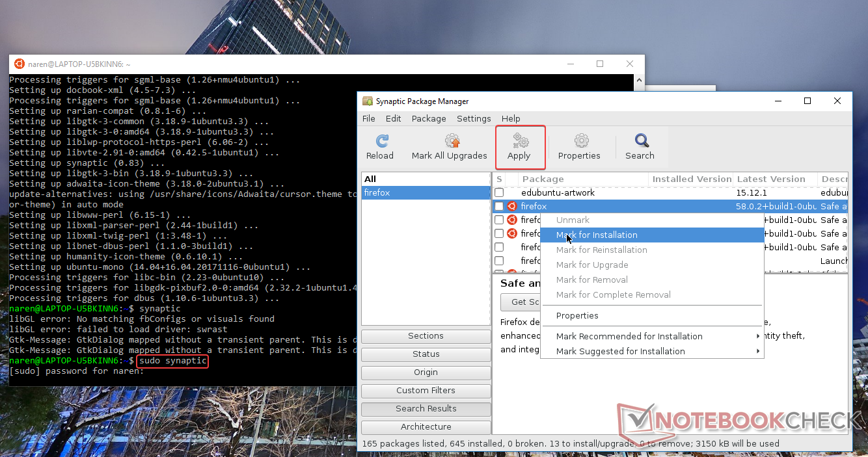Choose Mark for Complete Removal entry

coord(652,294)
